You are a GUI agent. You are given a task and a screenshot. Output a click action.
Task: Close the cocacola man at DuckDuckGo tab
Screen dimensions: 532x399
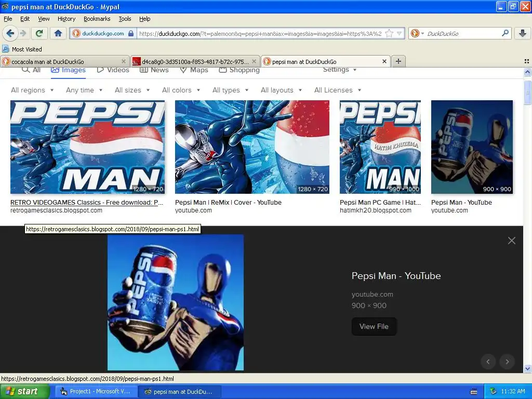click(x=124, y=61)
